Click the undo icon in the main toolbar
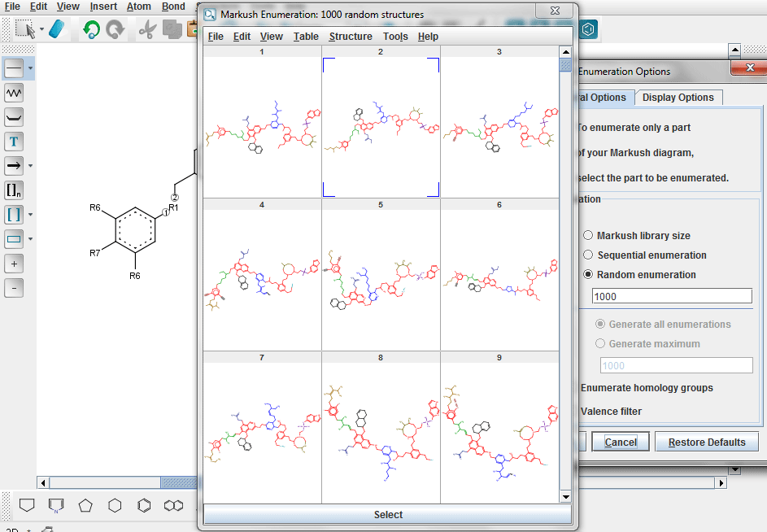Viewport: 767px width, 532px height. pos(91,28)
